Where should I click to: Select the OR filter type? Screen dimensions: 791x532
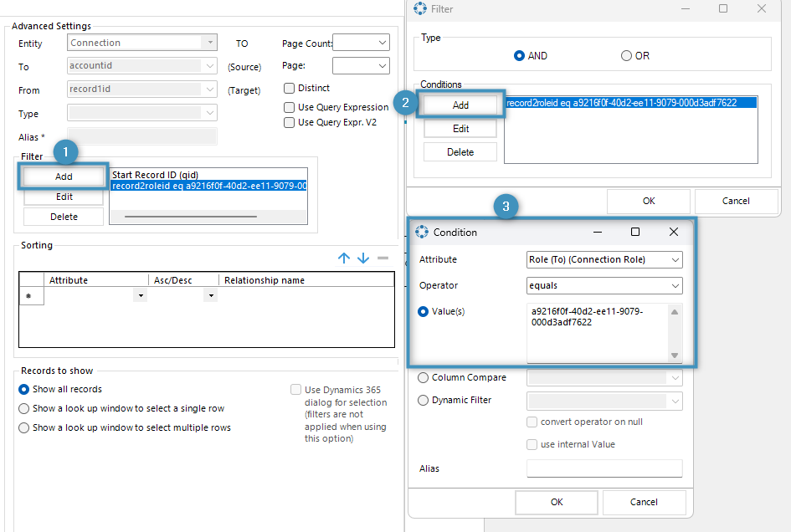click(x=626, y=56)
